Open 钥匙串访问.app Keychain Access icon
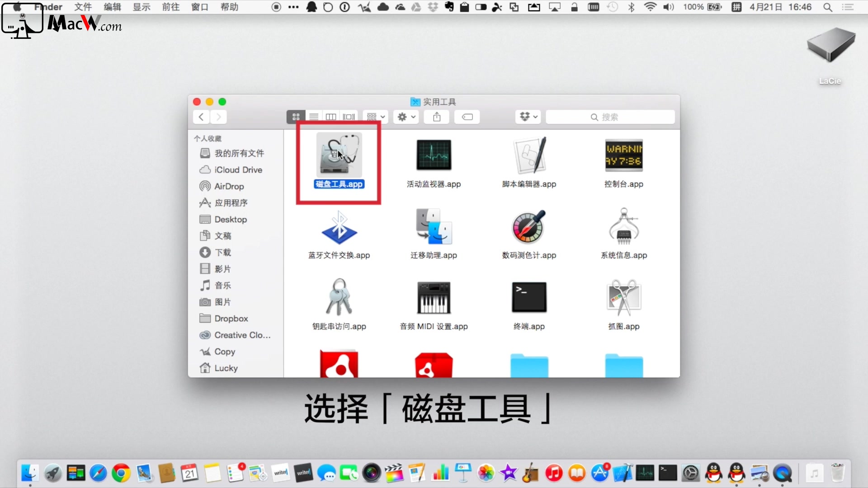868x488 pixels. (x=339, y=297)
